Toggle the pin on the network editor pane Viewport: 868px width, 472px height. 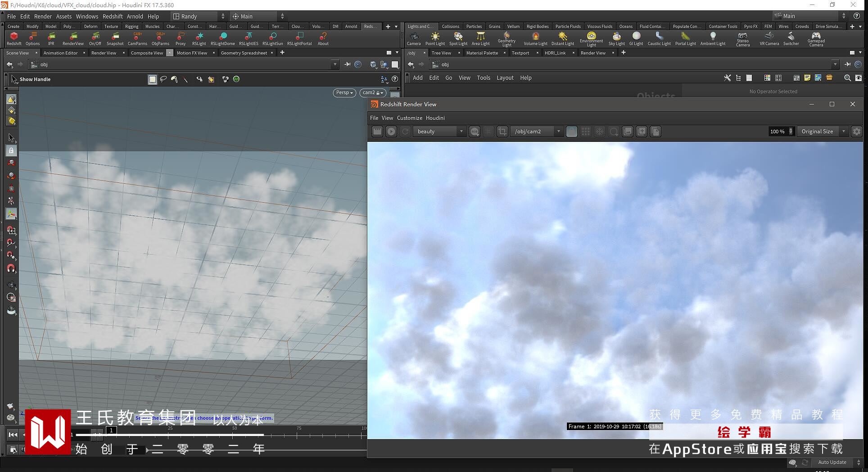[847, 64]
